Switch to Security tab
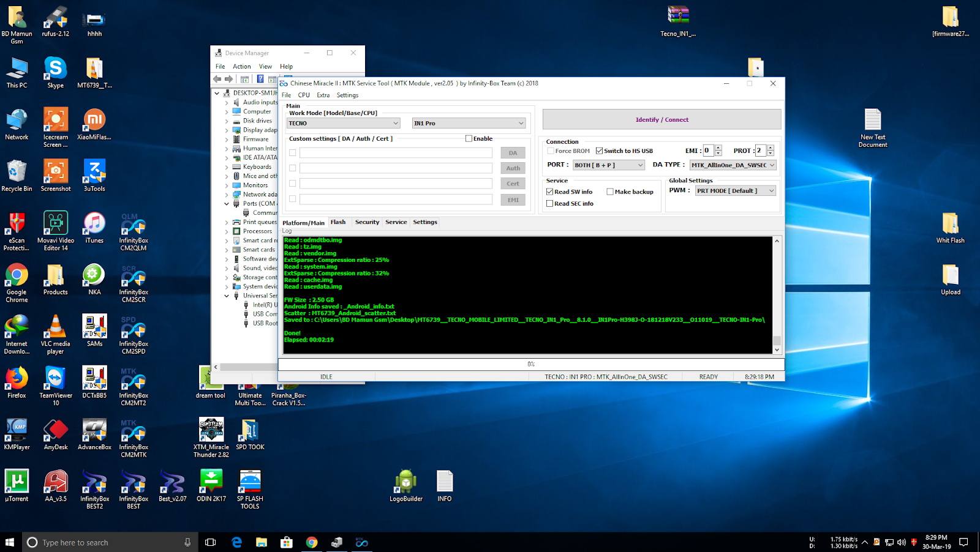980x552 pixels. click(x=367, y=222)
